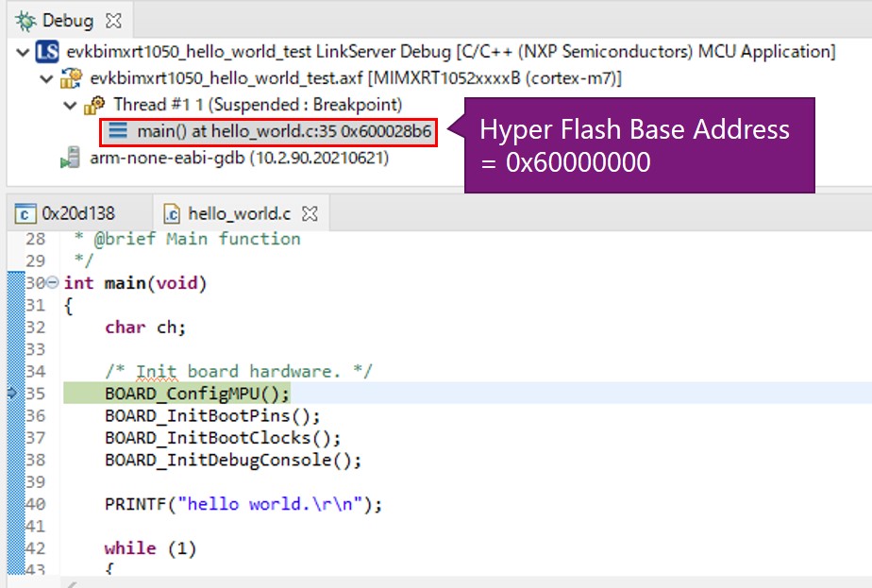The image size is (872, 588).
Task: Fold the main function at line 30
Action: pos(53,283)
